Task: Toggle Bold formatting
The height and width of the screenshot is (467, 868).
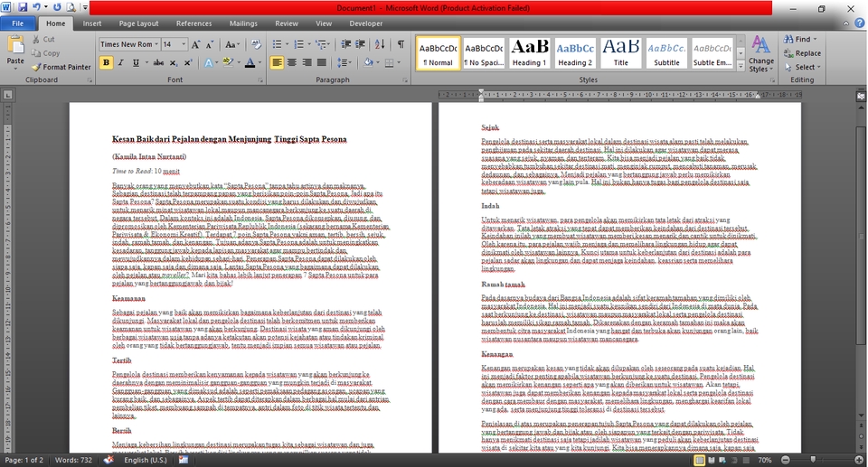Action: click(x=106, y=62)
